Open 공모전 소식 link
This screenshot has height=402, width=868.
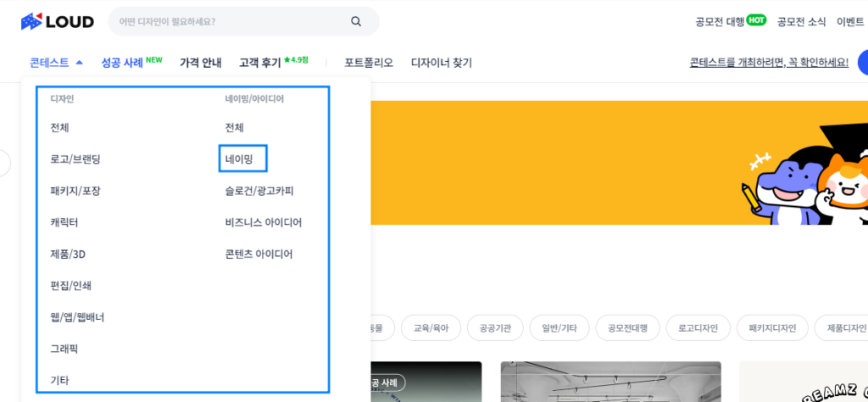pyautogui.click(x=802, y=21)
